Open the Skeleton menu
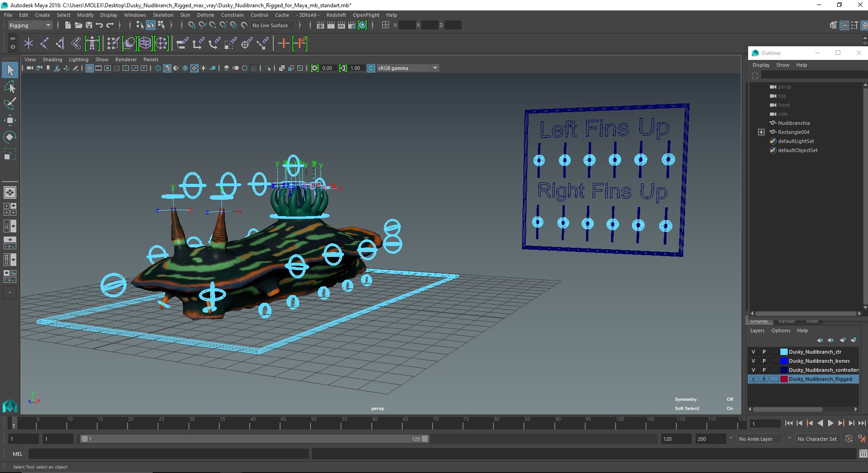 tap(163, 15)
